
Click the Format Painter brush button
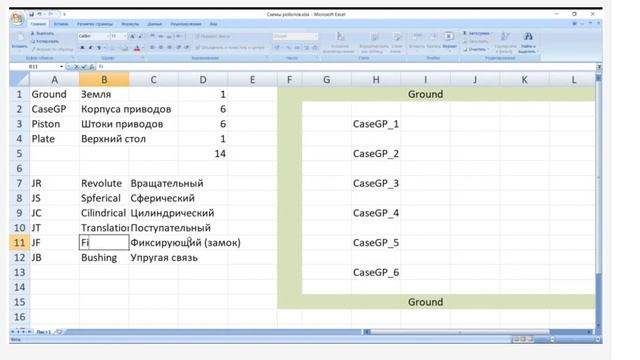52,49
